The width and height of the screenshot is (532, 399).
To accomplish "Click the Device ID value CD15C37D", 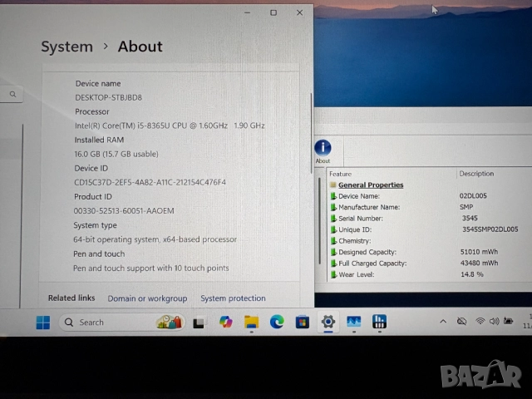I will (150, 183).
